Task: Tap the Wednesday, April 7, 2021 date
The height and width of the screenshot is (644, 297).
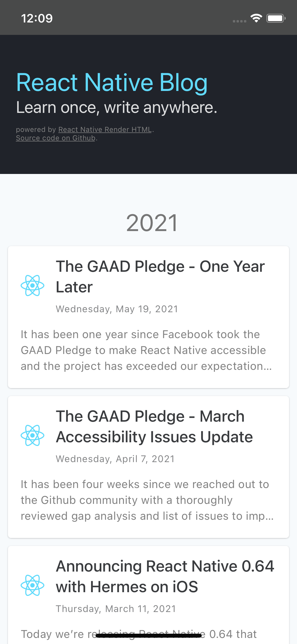Action: pos(115,459)
